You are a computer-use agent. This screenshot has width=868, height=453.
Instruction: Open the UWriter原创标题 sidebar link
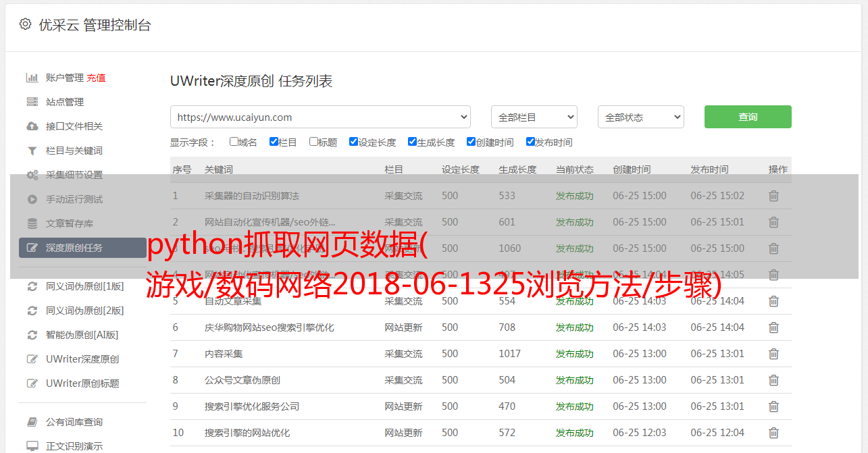[x=82, y=383]
